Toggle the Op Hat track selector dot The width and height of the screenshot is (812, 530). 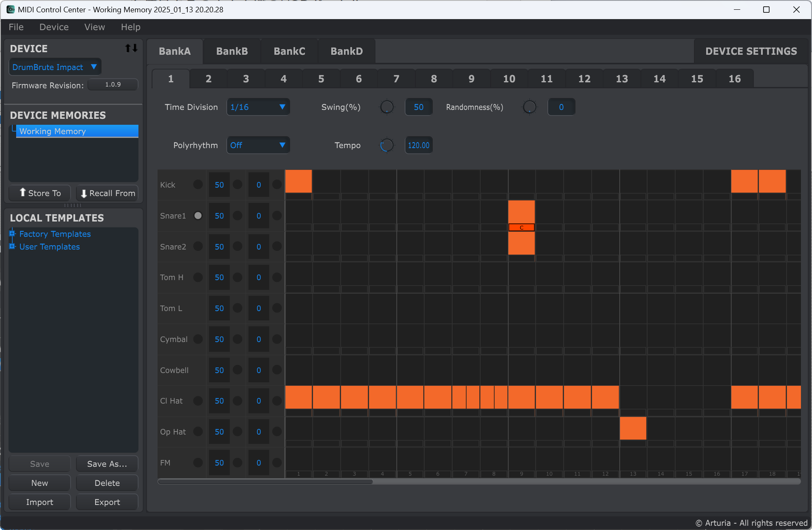click(198, 432)
